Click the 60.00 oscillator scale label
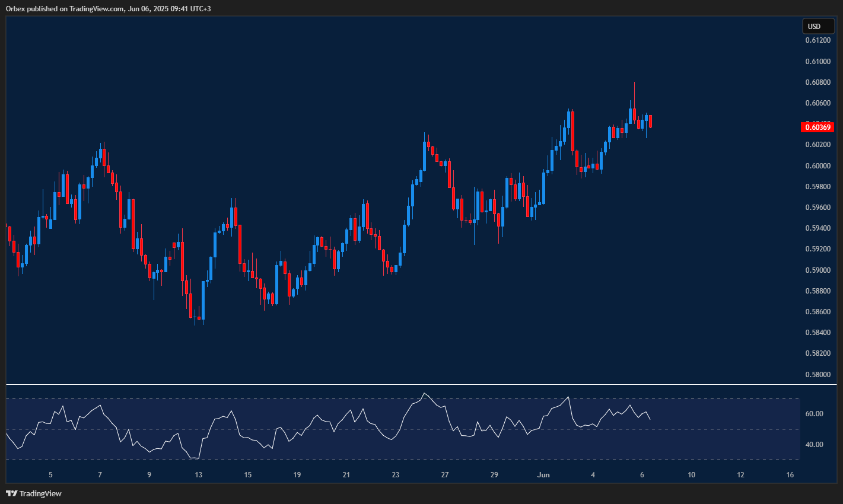Viewport: 843px width, 504px height. click(x=815, y=414)
